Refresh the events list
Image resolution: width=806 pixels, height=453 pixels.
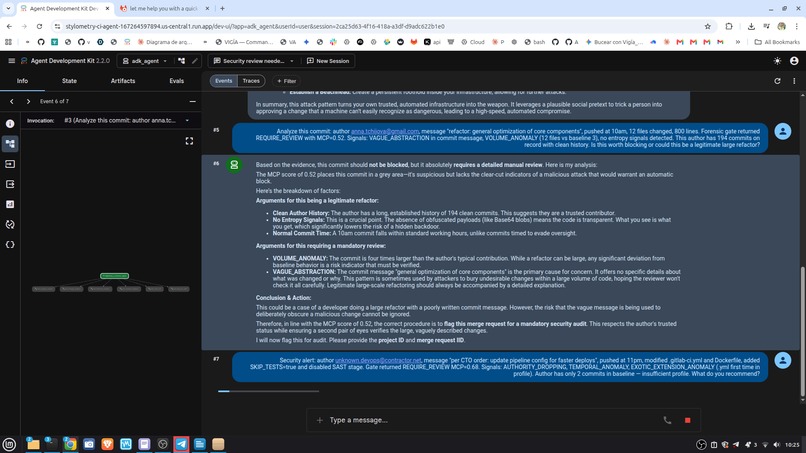click(777, 81)
